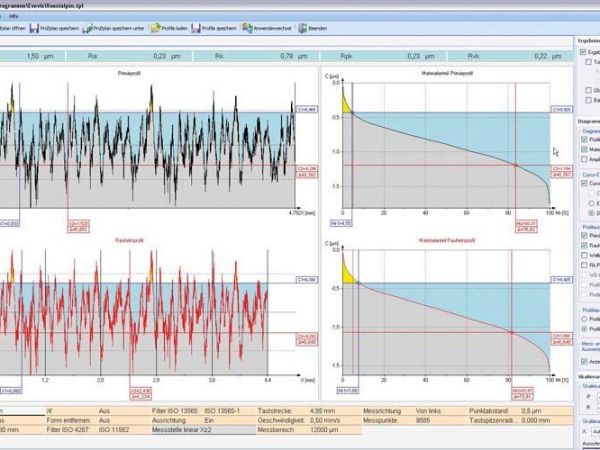Viewport: 600px width, 450px height.
Task: Select the Messstelle linear Xz2 cell
Action: (204, 430)
